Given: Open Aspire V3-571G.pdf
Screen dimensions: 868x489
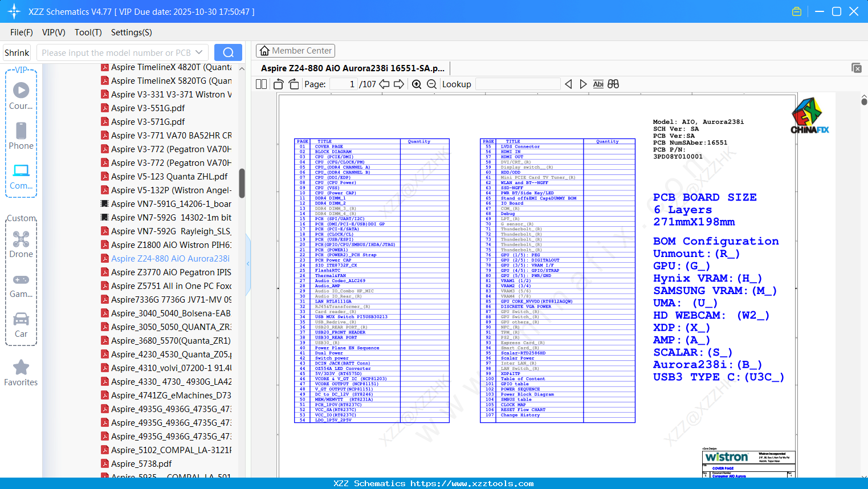Looking at the screenshot, I should coord(148,122).
